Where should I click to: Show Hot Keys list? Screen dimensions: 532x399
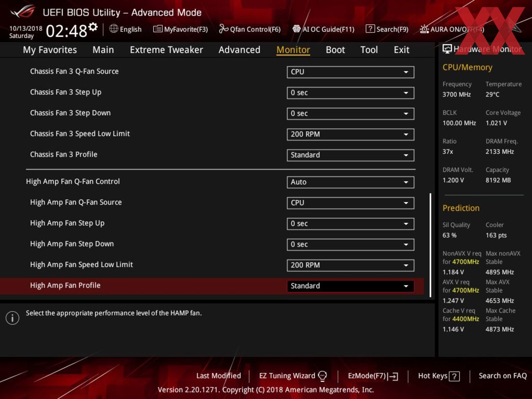coord(439,376)
